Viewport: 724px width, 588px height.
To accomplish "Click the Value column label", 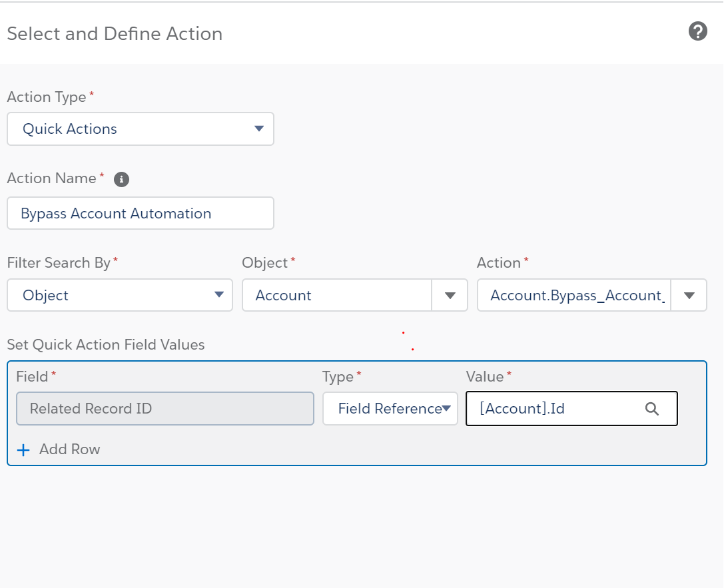I will (x=485, y=377).
